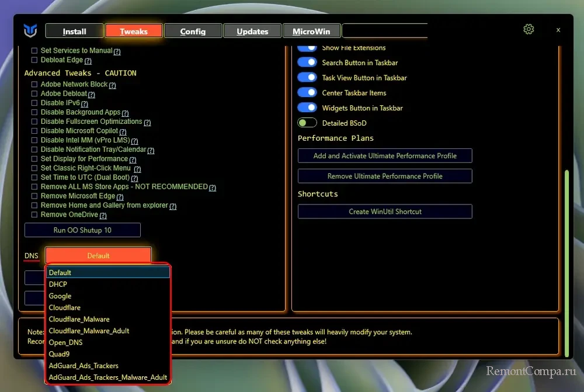Image resolution: width=584 pixels, height=392 pixels.
Task: Select Cloudflare DNS option
Action: tap(108, 307)
